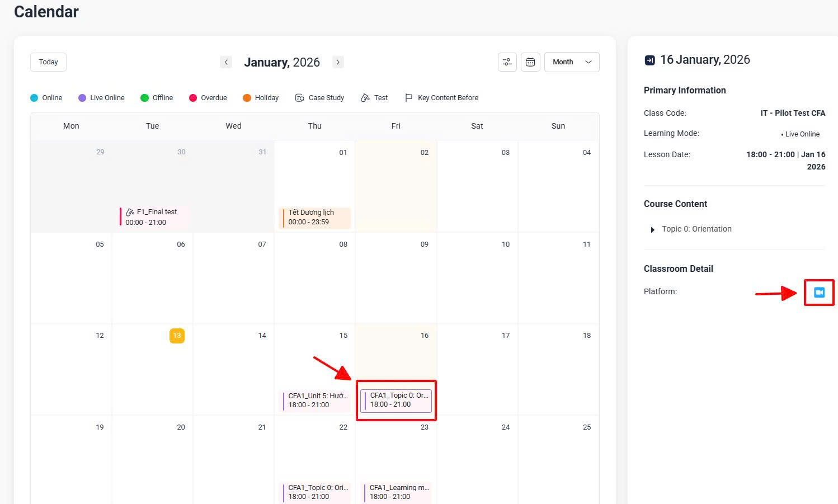Image resolution: width=838 pixels, height=504 pixels.
Task: Open Tết Dương lịch holiday event
Action: pos(314,217)
